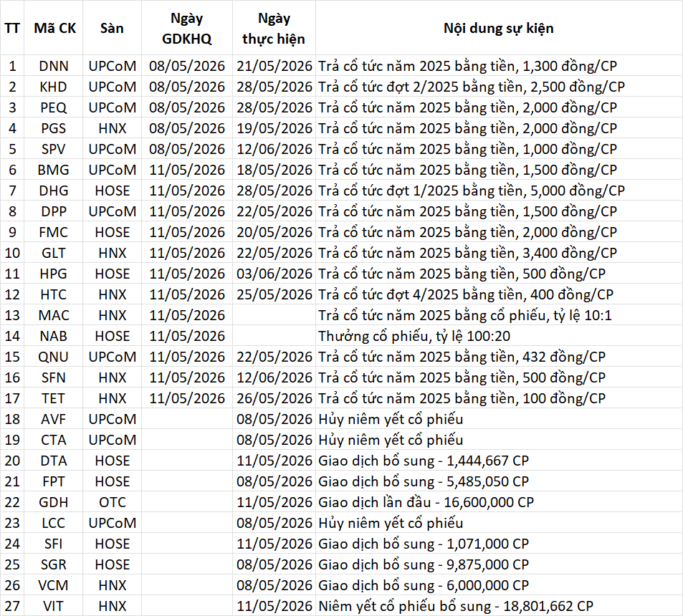This screenshot has height=616, width=683.
Task: Click the GDH row's OTC exchange cell
Action: [113, 502]
